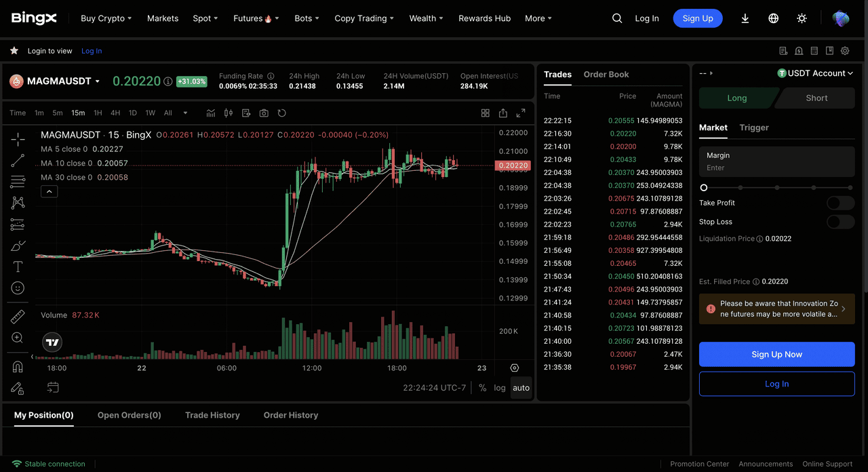Viewport: 868px width, 472px height.
Task: Take a chart snapshot with camera icon
Action: click(x=264, y=113)
